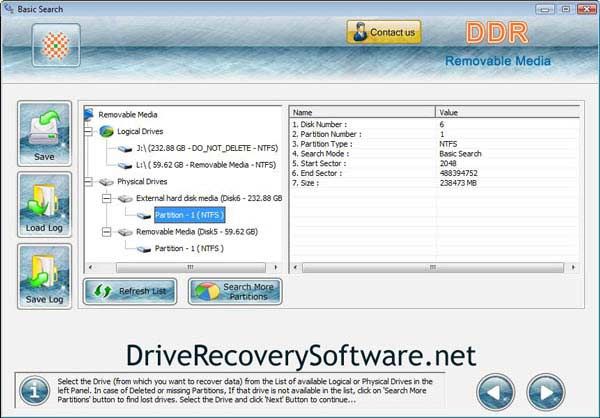
Task: Click the Physical Drives disk icon
Action: coord(106,182)
